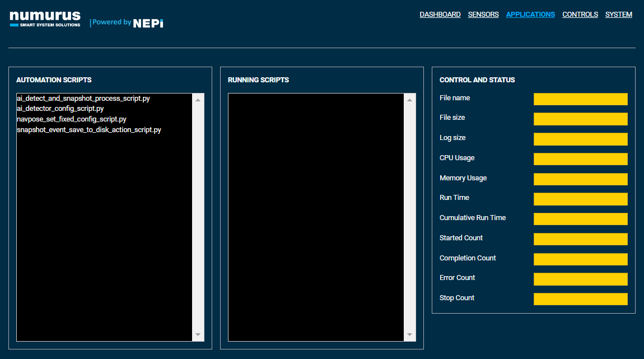Switch to the SYSTEM tab
This screenshot has height=359, width=644.
[618, 14]
